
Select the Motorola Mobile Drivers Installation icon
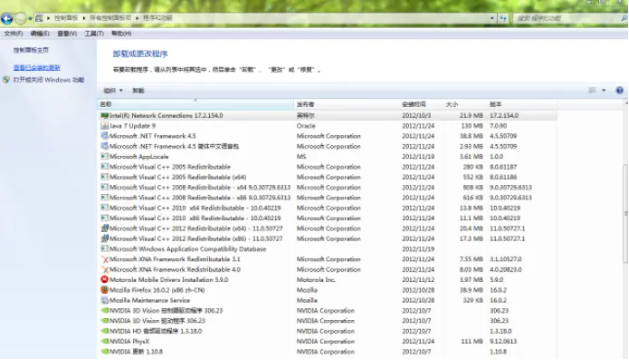coord(105,280)
